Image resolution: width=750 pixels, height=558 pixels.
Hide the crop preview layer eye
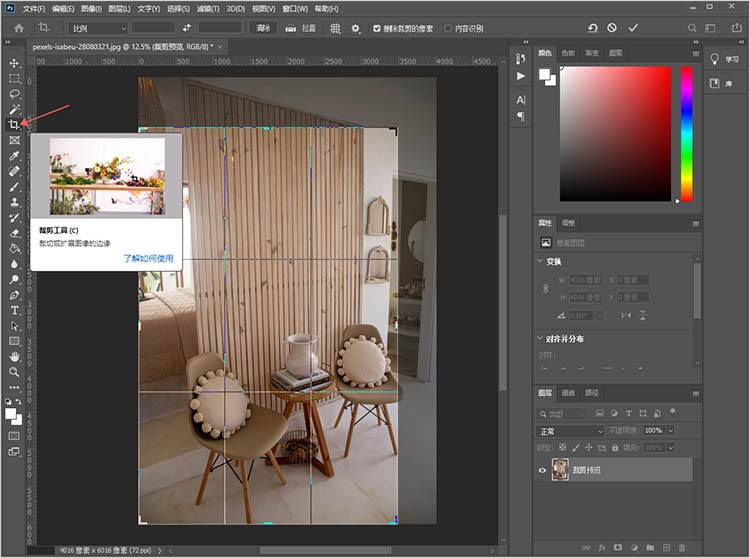pyautogui.click(x=542, y=470)
